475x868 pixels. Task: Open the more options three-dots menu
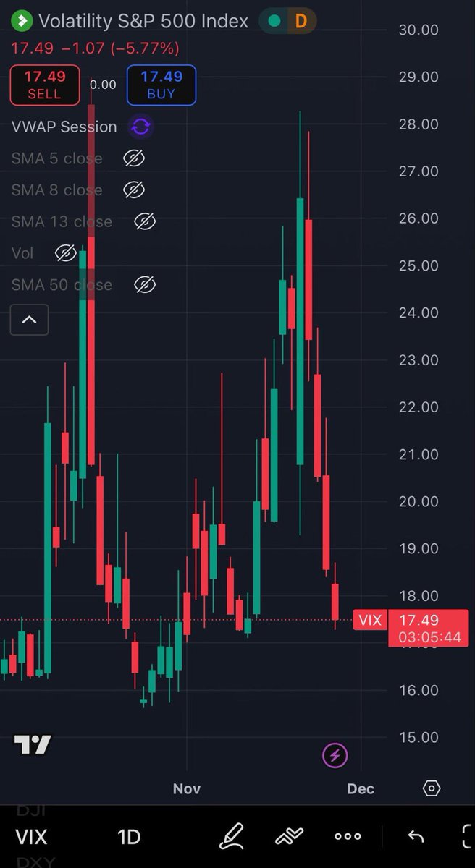pyautogui.click(x=348, y=837)
